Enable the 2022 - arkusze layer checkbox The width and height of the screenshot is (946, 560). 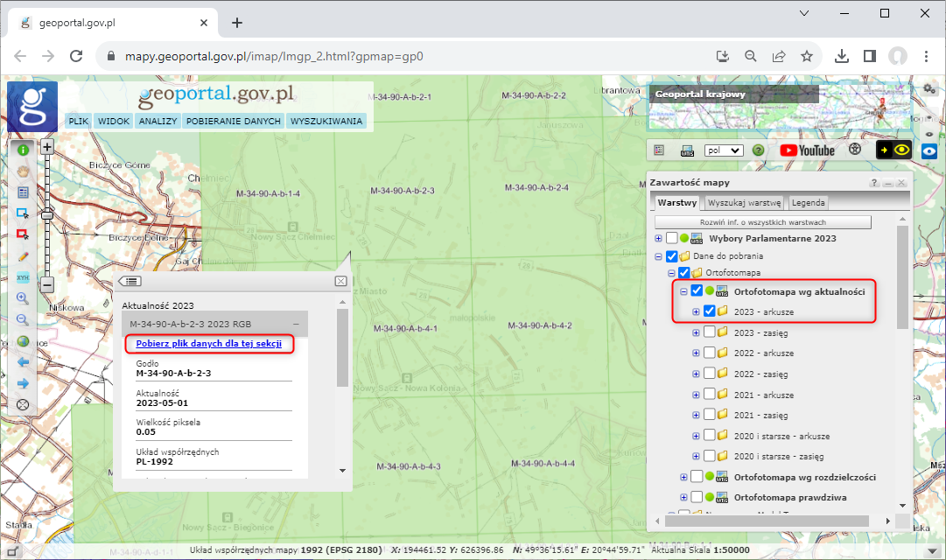click(x=710, y=352)
